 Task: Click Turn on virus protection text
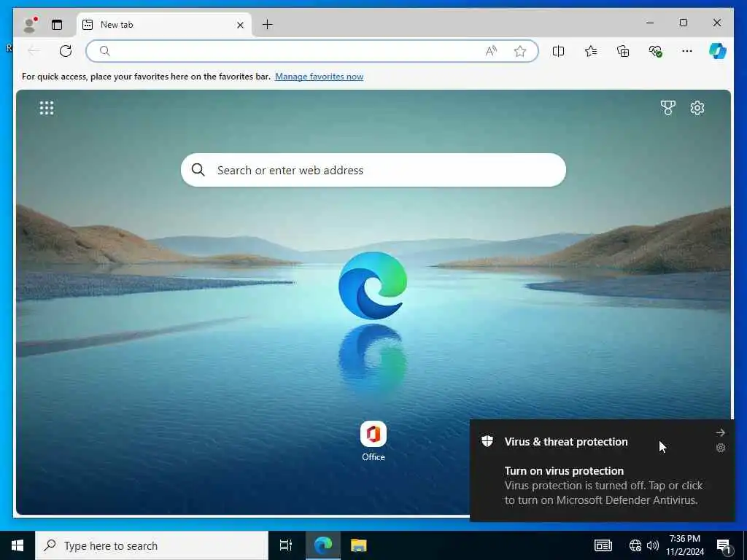(x=564, y=471)
